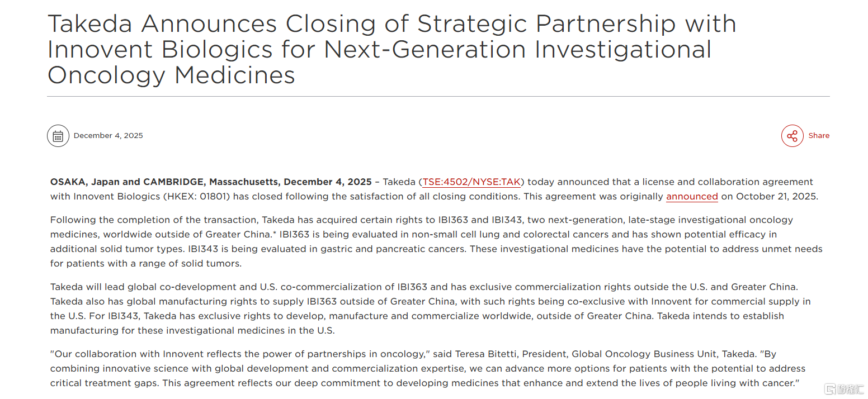Follow the red "announced" hyperlink
This screenshot has width=868, height=399.
[692, 196]
